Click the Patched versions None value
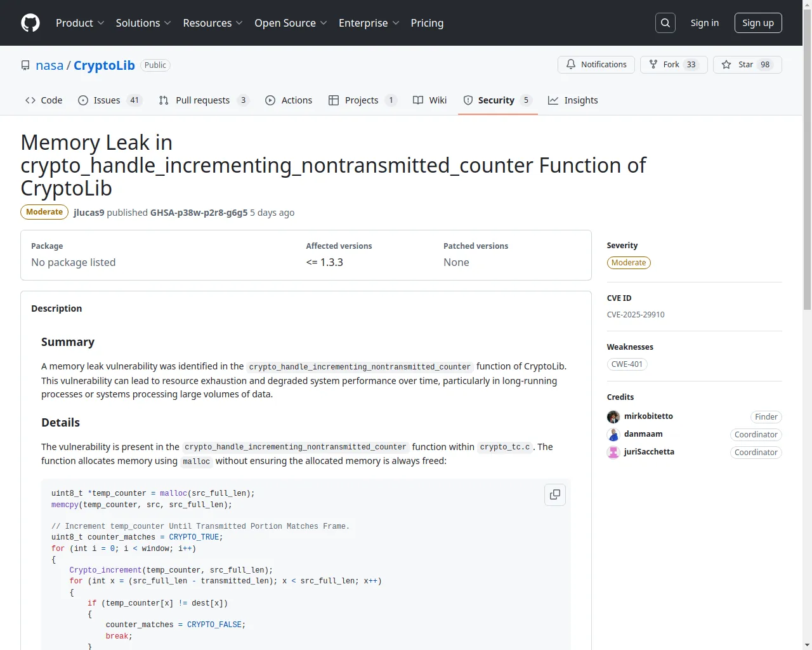This screenshot has width=812, height=650. tap(456, 263)
